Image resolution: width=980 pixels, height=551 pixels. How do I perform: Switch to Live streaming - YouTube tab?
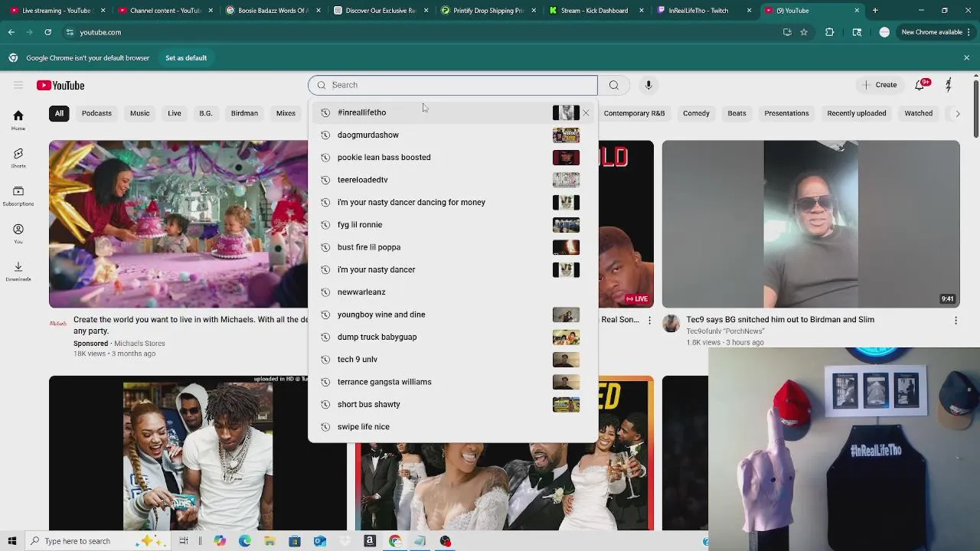[56, 11]
